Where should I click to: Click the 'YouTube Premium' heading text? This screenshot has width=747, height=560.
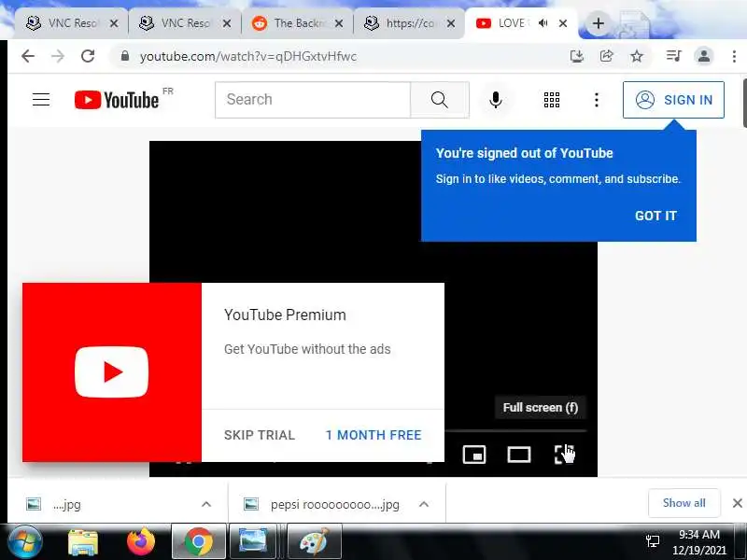(x=285, y=315)
